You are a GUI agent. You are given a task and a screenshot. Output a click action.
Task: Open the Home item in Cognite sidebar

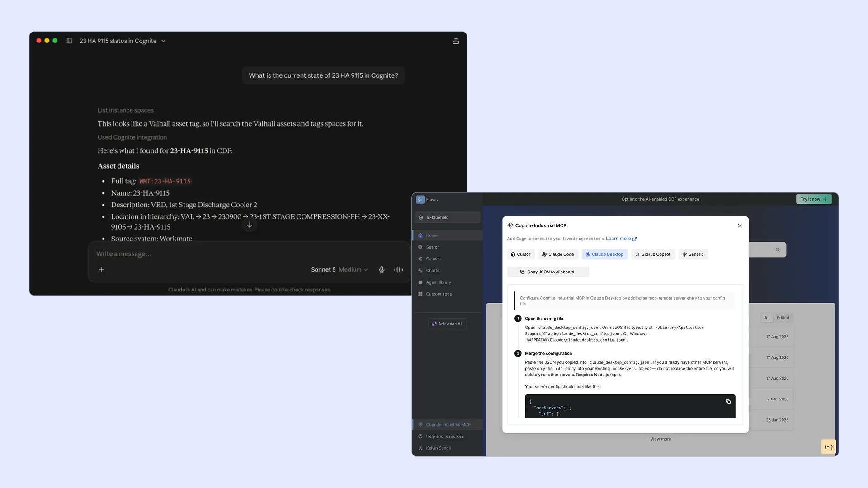click(x=447, y=235)
